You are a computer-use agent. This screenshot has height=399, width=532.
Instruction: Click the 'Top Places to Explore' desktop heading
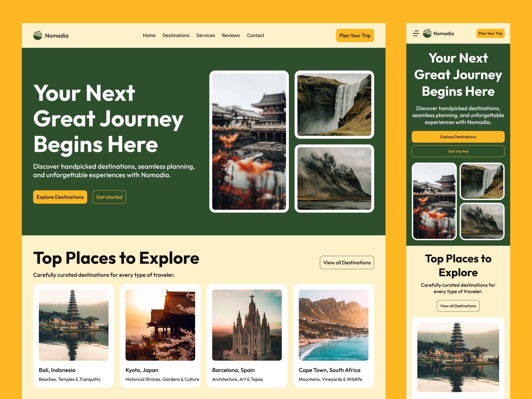click(x=116, y=258)
